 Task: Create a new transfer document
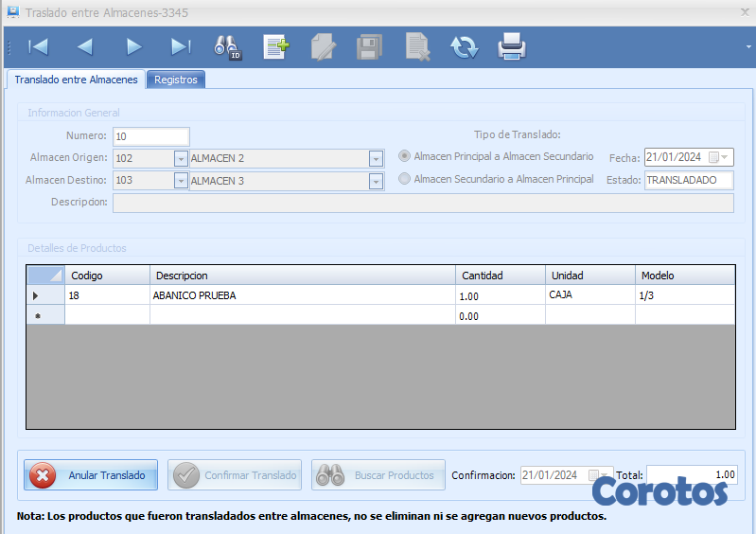[x=275, y=46]
